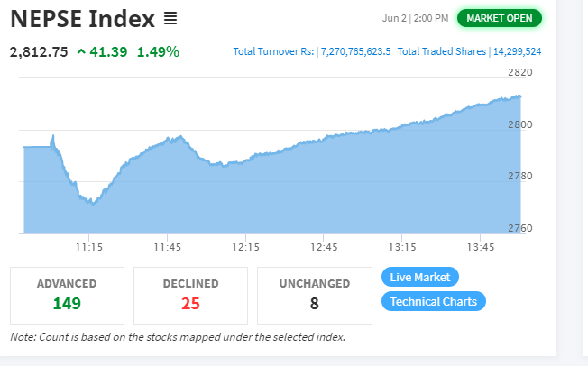Click the 2800 y-axis label

pyautogui.click(x=520, y=124)
